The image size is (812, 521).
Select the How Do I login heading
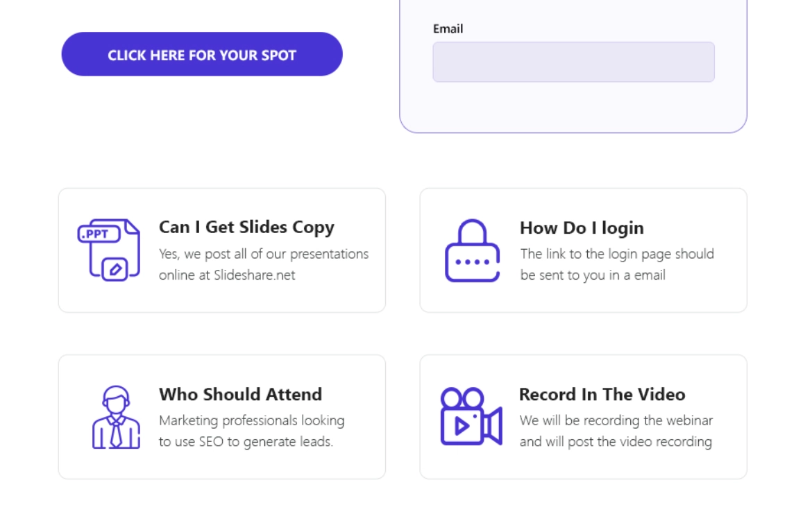click(x=582, y=228)
